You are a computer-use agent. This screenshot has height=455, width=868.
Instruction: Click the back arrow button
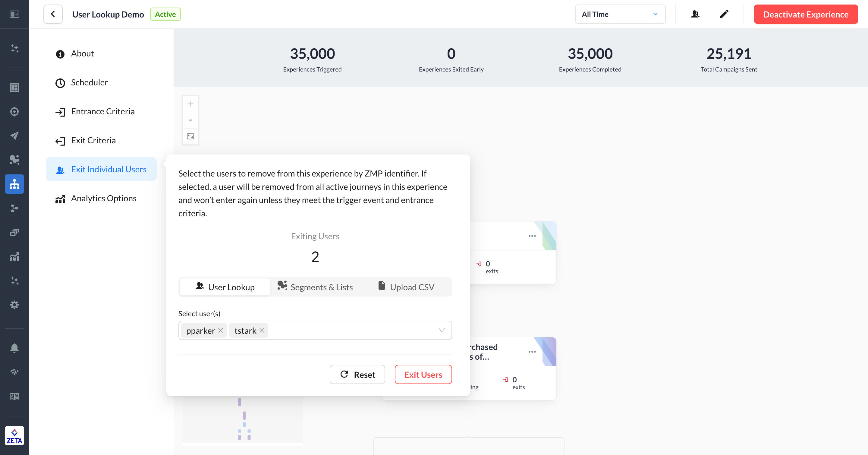coord(53,14)
